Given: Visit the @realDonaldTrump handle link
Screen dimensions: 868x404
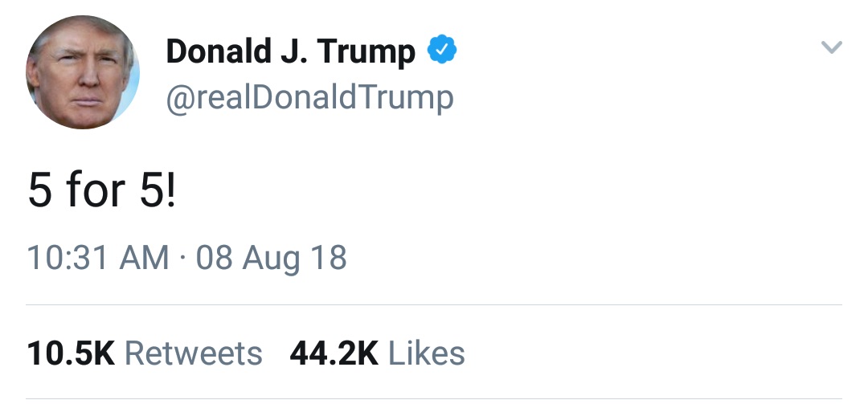Looking at the screenshot, I should (x=309, y=97).
